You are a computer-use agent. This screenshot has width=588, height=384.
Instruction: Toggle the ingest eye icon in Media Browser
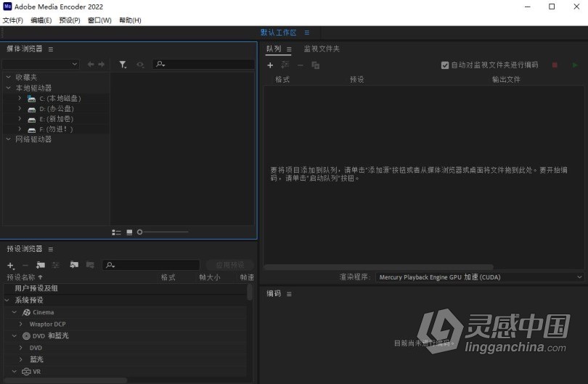pyautogui.click(x=140, y=65)
